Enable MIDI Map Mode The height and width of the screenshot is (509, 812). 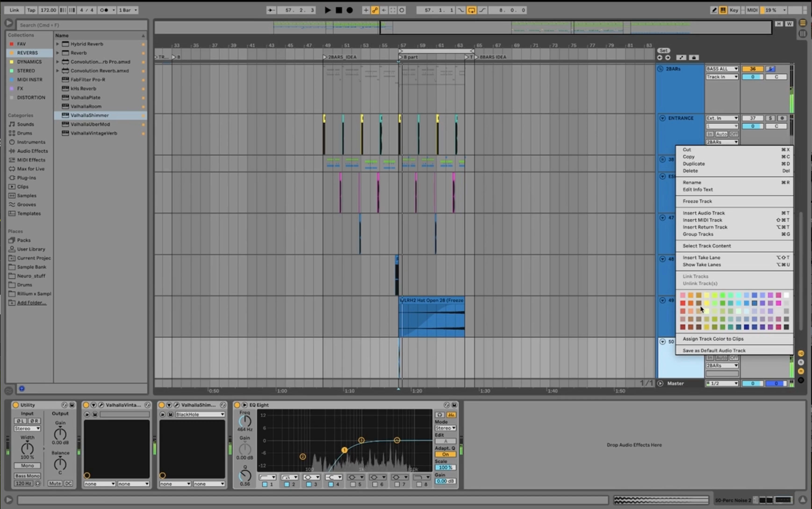(752, 10)
